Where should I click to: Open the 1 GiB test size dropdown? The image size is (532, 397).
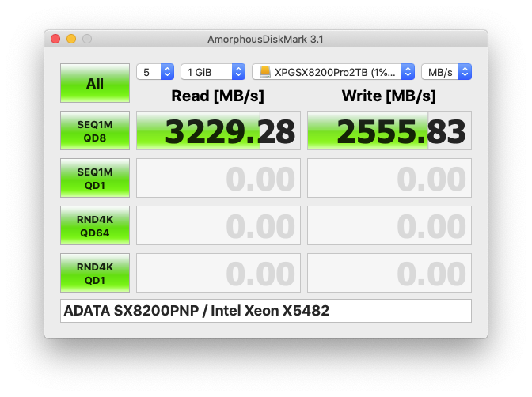point(213,72)
